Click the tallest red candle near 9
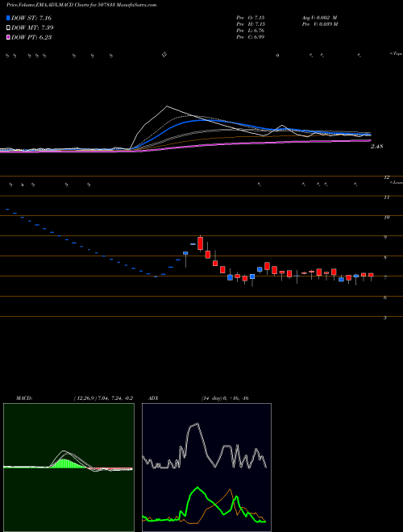403x532 pixels. pos(200,243)
